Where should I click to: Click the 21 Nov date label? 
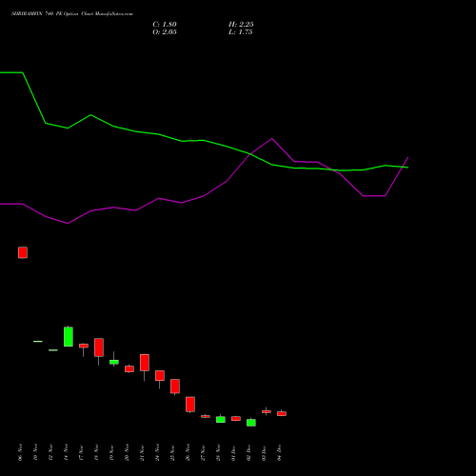tap(143, 452)
